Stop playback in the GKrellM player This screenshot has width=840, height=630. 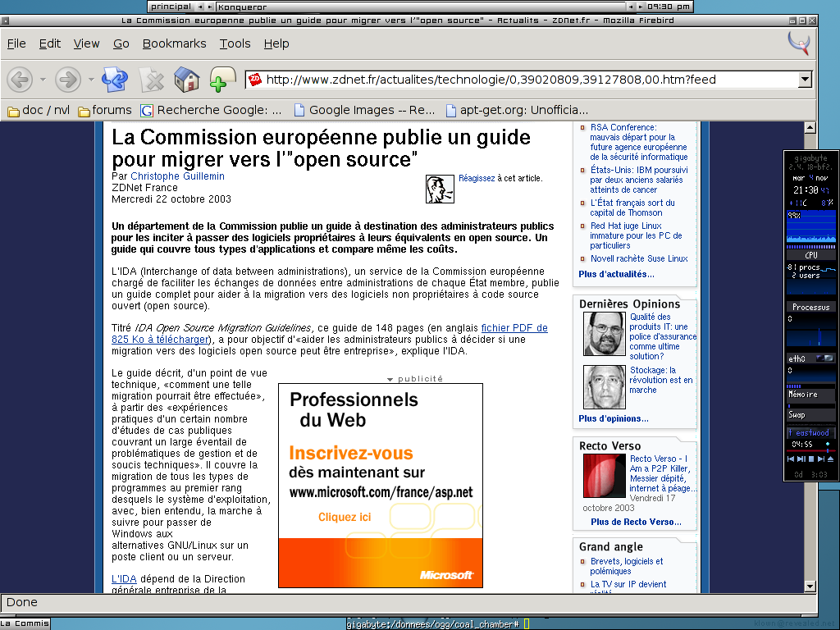(x=811, y=459)
